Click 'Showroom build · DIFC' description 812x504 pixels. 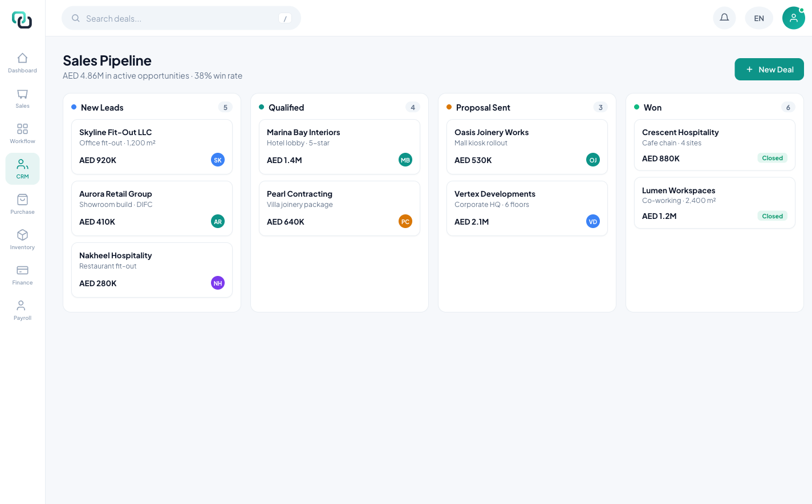116,205
